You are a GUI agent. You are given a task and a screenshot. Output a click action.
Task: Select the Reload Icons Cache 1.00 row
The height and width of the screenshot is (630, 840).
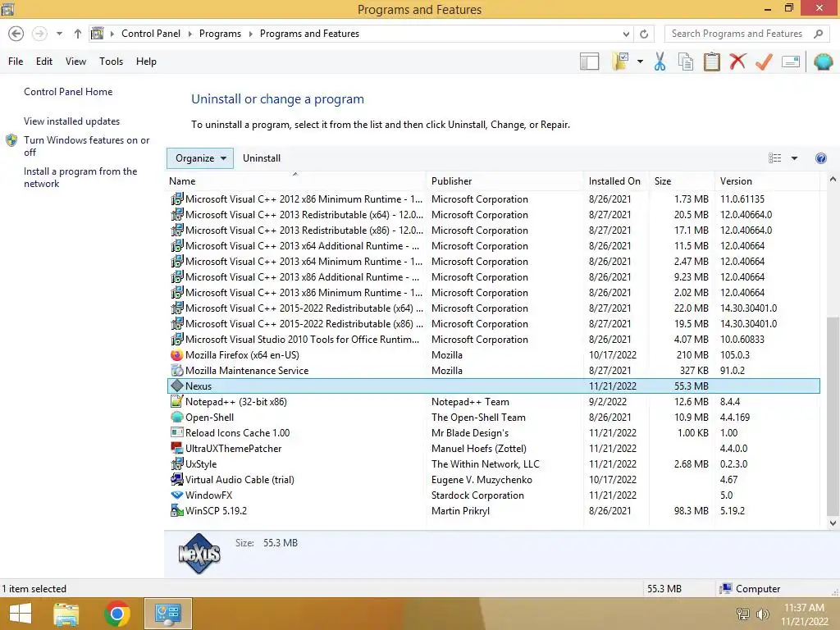(x=493, y=432)
